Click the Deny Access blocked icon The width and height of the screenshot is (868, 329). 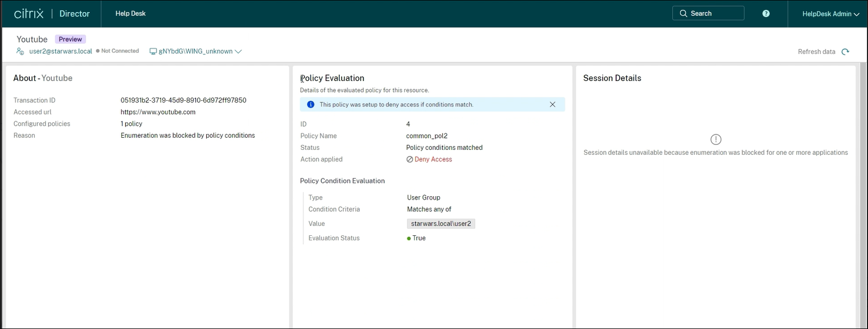click(x=410, y=159)
